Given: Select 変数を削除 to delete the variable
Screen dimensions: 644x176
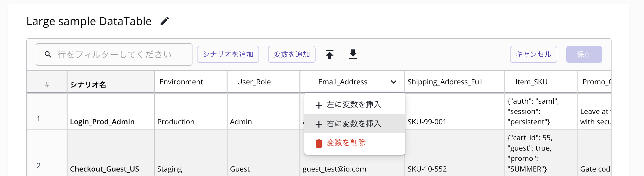Looking at the screenshot, I should click(346, 143).
